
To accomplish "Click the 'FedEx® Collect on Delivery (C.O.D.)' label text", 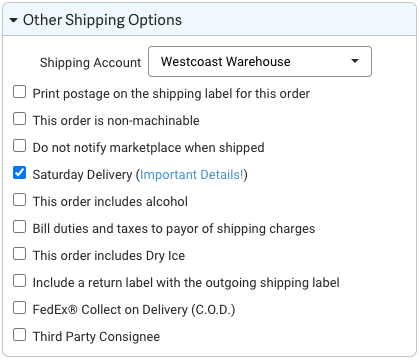I will tap(134, 310).
